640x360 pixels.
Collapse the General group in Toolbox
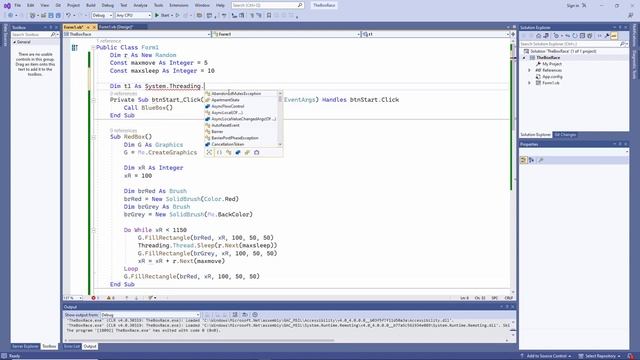coord(15,42)
